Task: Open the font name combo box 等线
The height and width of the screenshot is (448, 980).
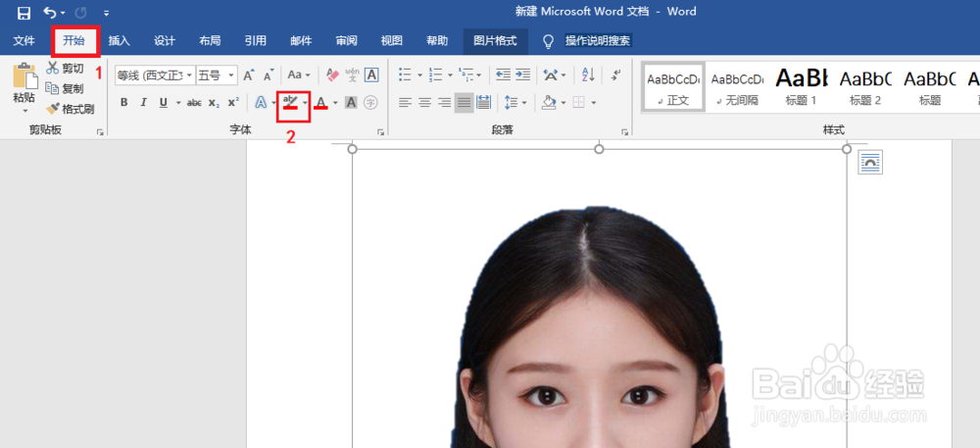Action: 155,75
